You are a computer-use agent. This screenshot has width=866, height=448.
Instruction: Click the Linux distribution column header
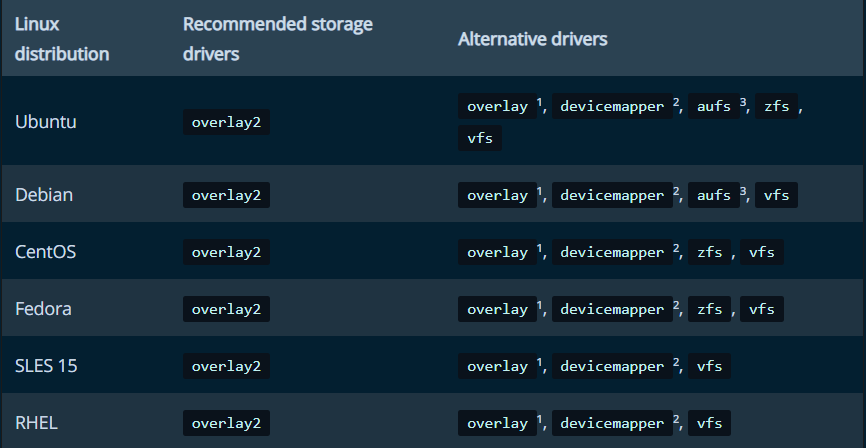(62, 39)
